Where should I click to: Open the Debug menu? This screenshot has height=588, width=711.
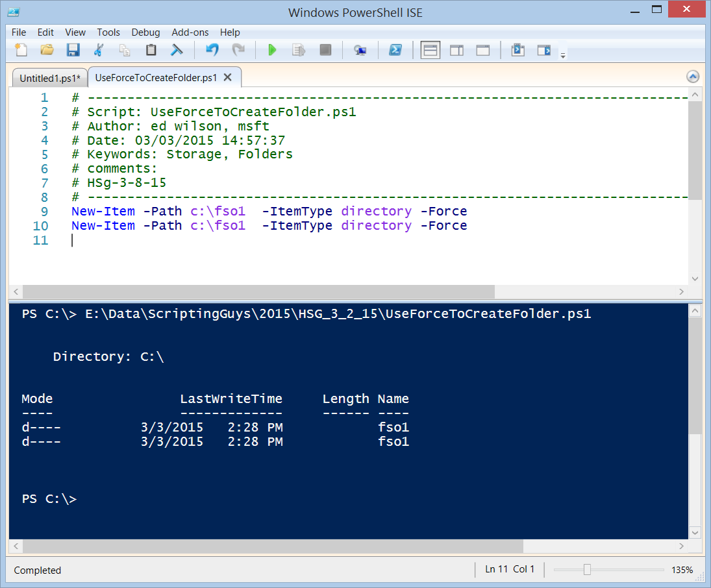coord(145,32)
